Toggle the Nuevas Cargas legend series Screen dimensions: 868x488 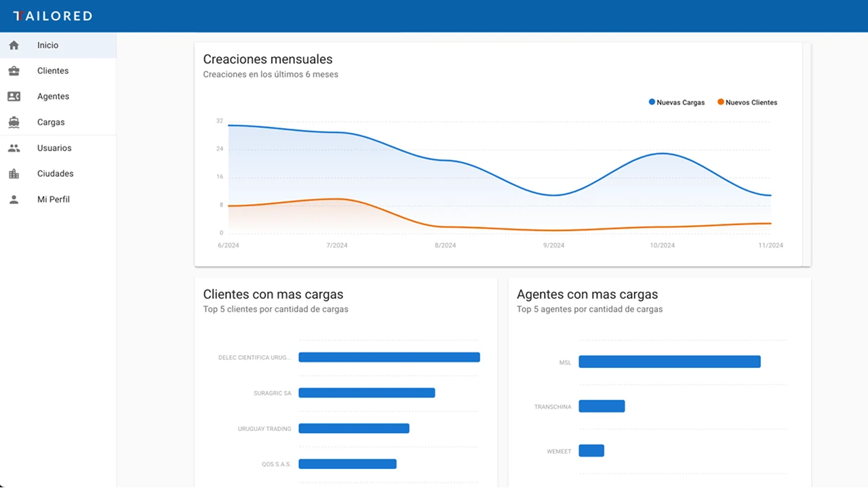point(677,102)
